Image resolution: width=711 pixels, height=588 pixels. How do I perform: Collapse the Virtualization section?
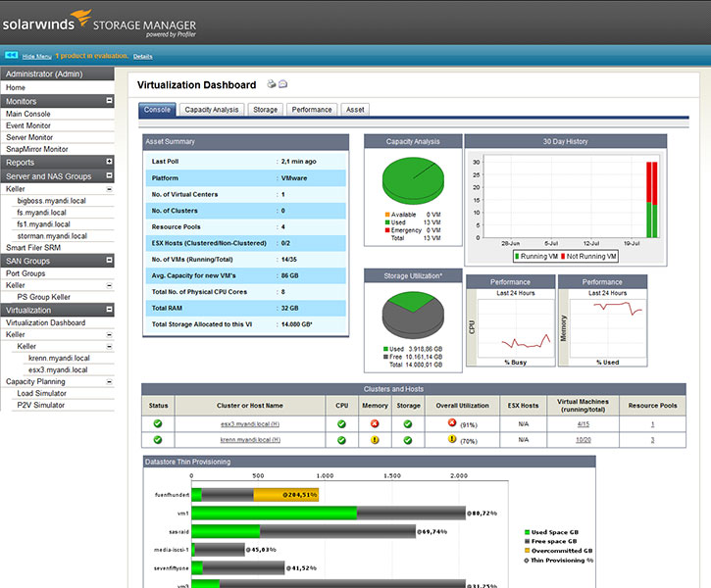[109, 310]
